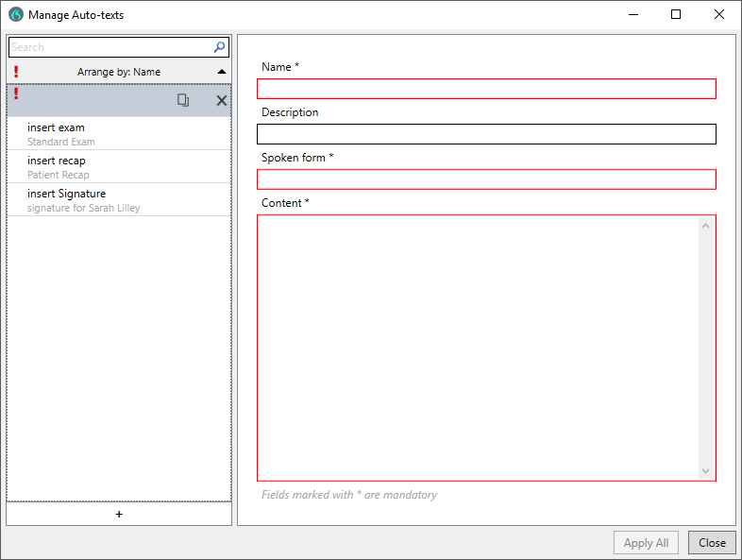Select the insert Signature auto-text

point(119,200)
